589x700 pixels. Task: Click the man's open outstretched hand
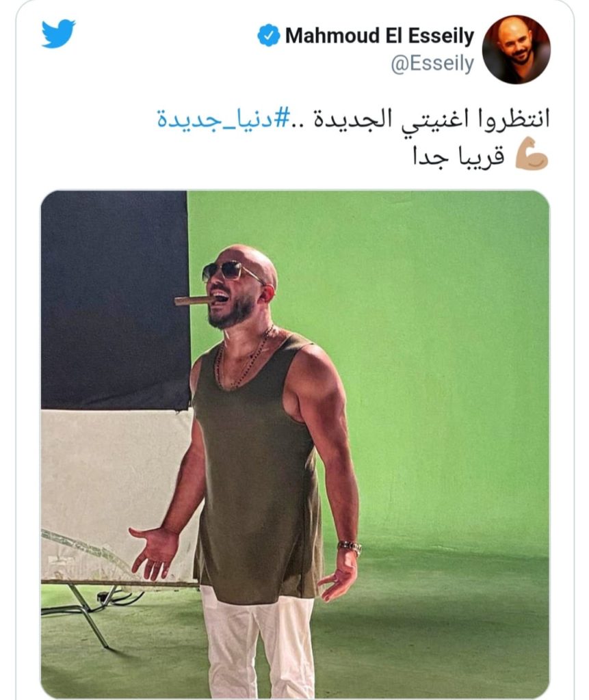(x=154, y=552)
